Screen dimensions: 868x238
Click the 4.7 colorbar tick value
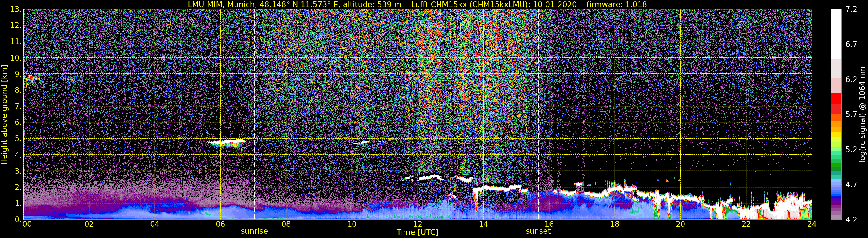[x=851, y=184]
